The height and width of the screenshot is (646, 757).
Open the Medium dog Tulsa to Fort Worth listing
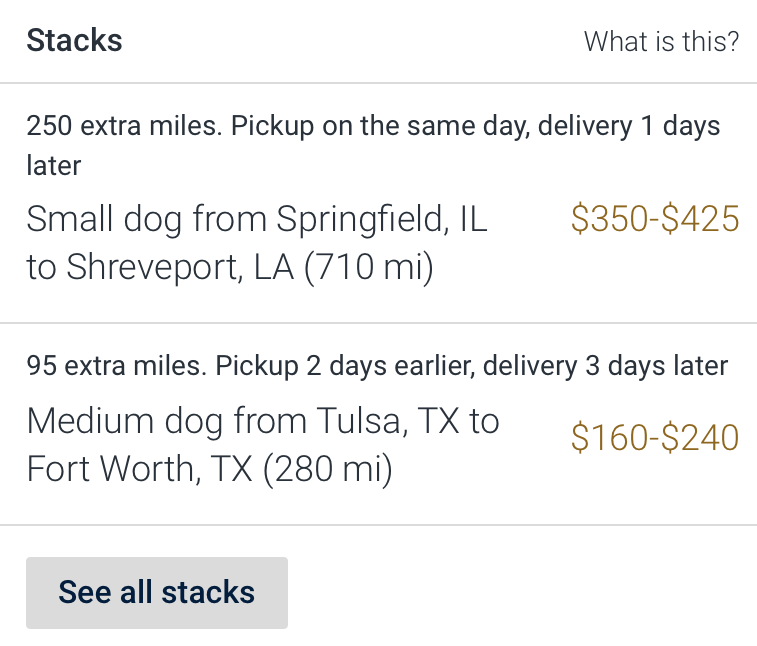pyautogui.click(x=262, y=444)
